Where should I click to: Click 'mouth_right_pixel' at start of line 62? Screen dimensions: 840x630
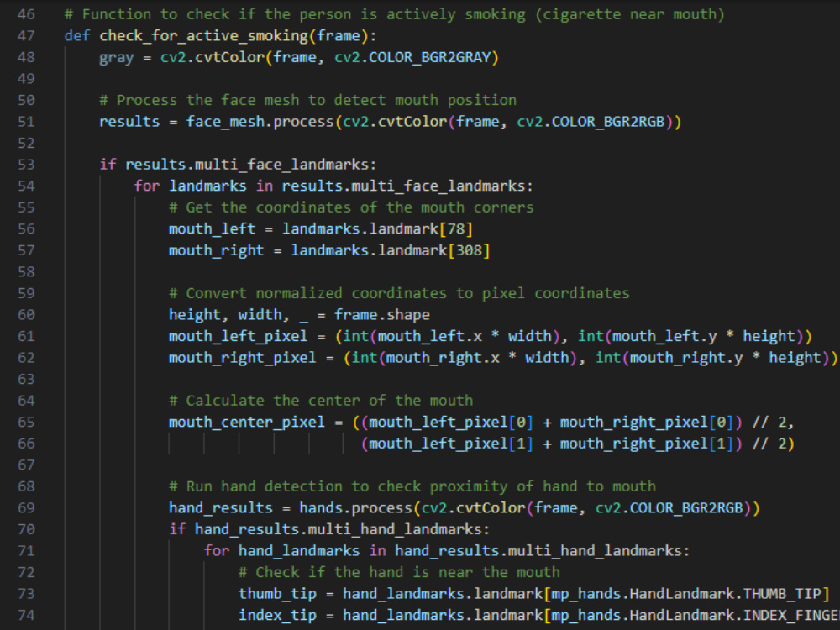[243, 358]
